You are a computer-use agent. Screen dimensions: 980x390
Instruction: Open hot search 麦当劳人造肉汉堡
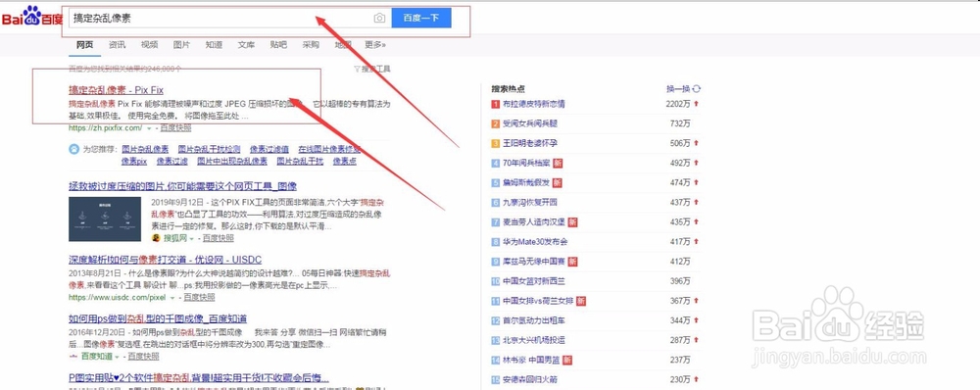534,221
